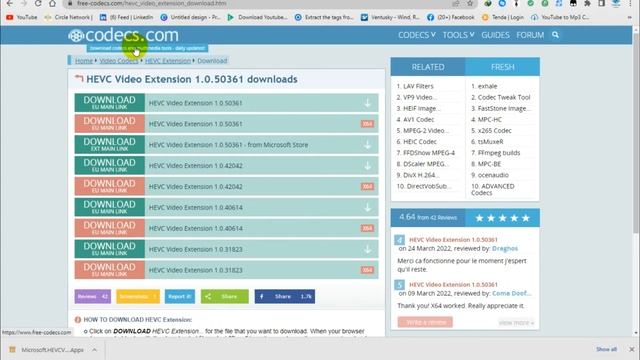The image size is (640, 360).
Task: Click the green Share button
Action: point(224,296)
